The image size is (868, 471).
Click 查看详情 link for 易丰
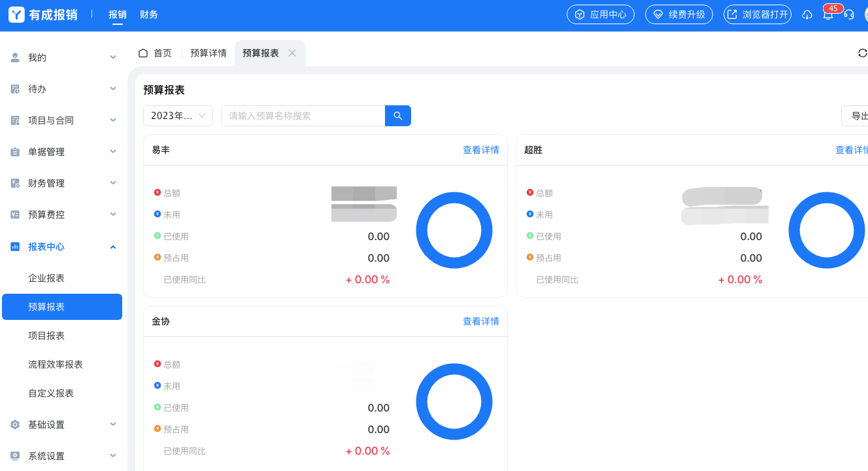480,150
